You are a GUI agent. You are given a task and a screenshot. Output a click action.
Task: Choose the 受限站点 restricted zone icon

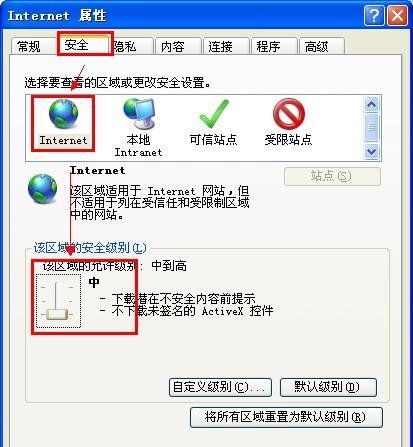point(289,114)
